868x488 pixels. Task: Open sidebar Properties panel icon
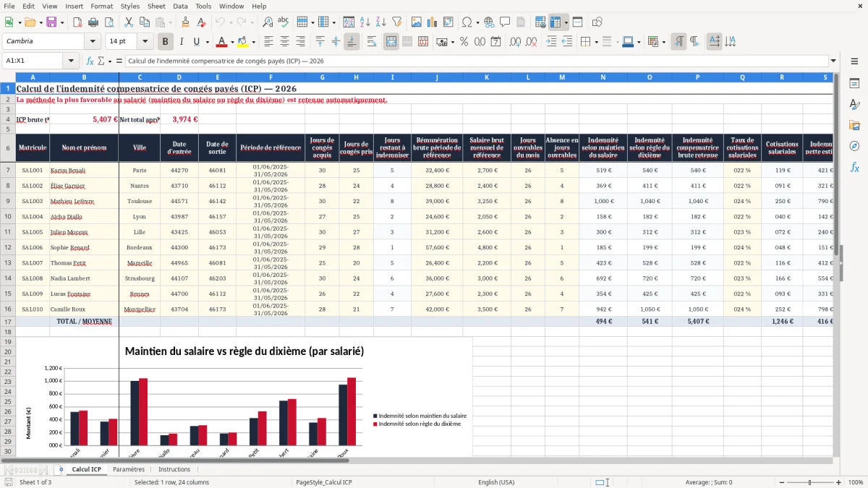pyautogui.click(x=854, y=83)
